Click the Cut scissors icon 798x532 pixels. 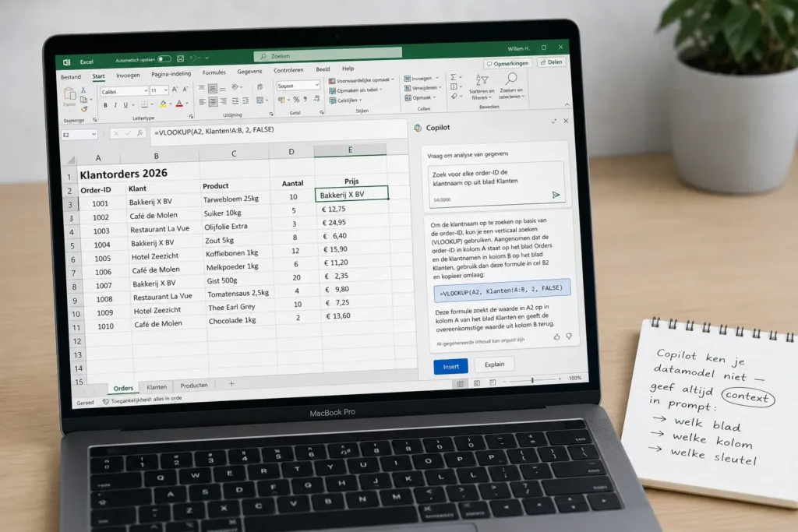point(83,90)
